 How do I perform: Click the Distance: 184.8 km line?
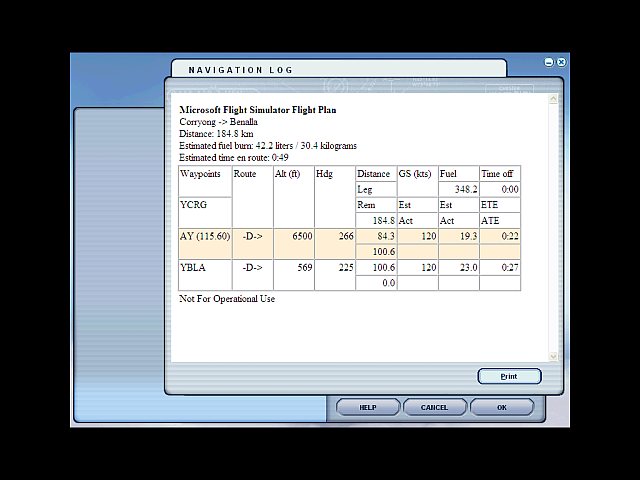coord(216,133)
